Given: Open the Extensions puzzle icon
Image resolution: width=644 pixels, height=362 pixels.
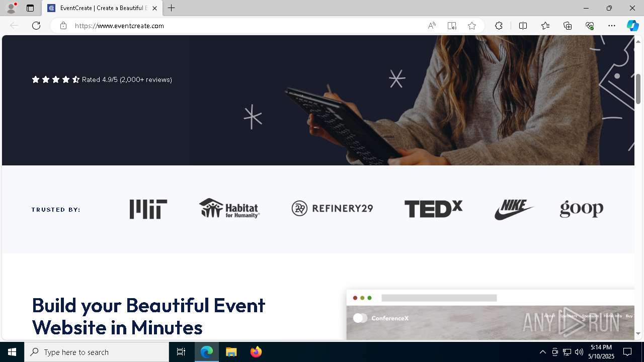Looking at the screenshot, I should coord(499,26).
